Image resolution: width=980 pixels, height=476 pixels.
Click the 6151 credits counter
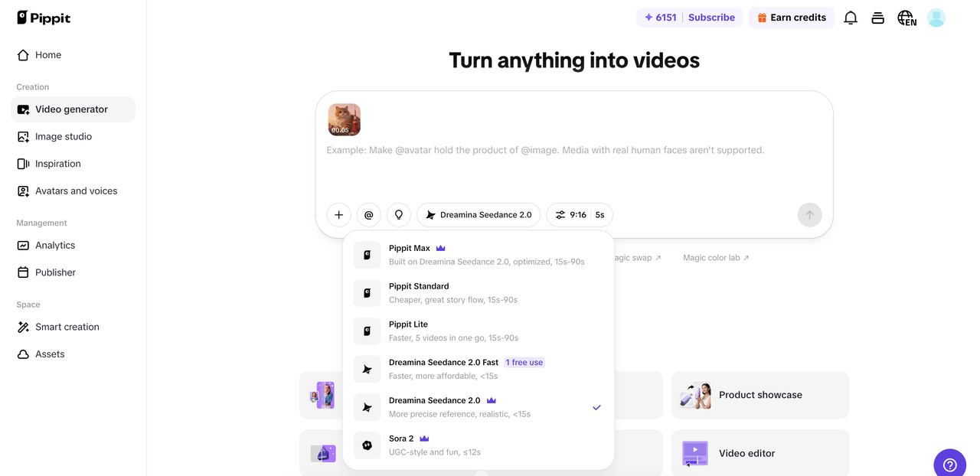[660, 18]
